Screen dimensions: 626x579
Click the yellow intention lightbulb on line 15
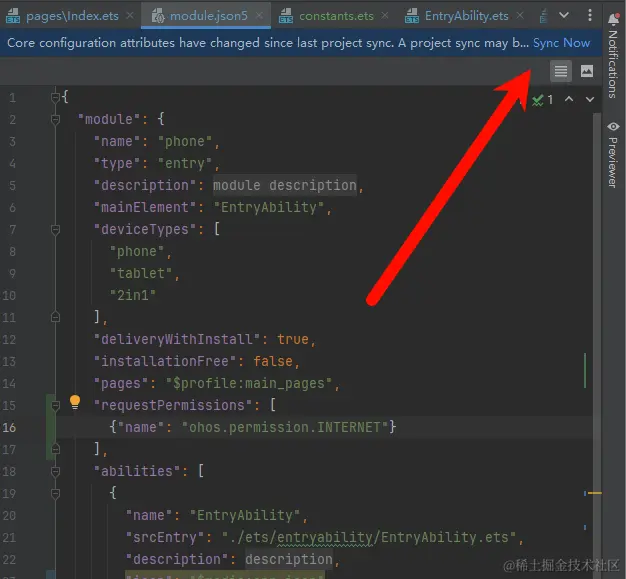[x=75, y=402]
